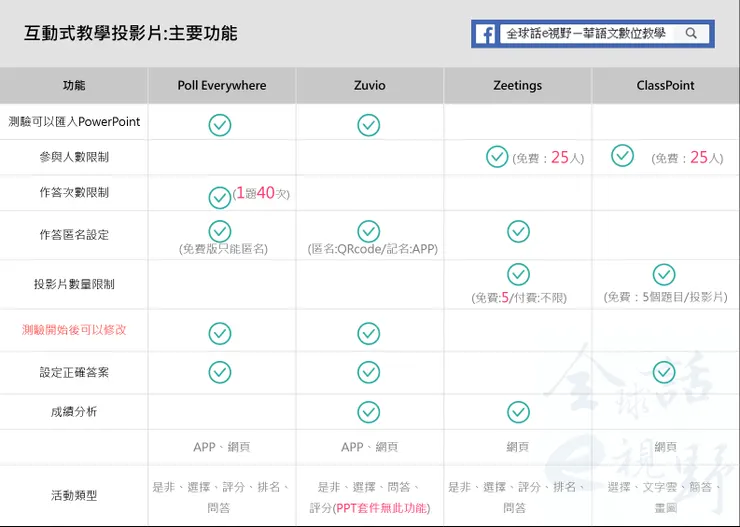Image resolution: width=740 pixels, height=527 pixels.
Task: Click row label 作答次數限制
Action: [x=74, y=192]
